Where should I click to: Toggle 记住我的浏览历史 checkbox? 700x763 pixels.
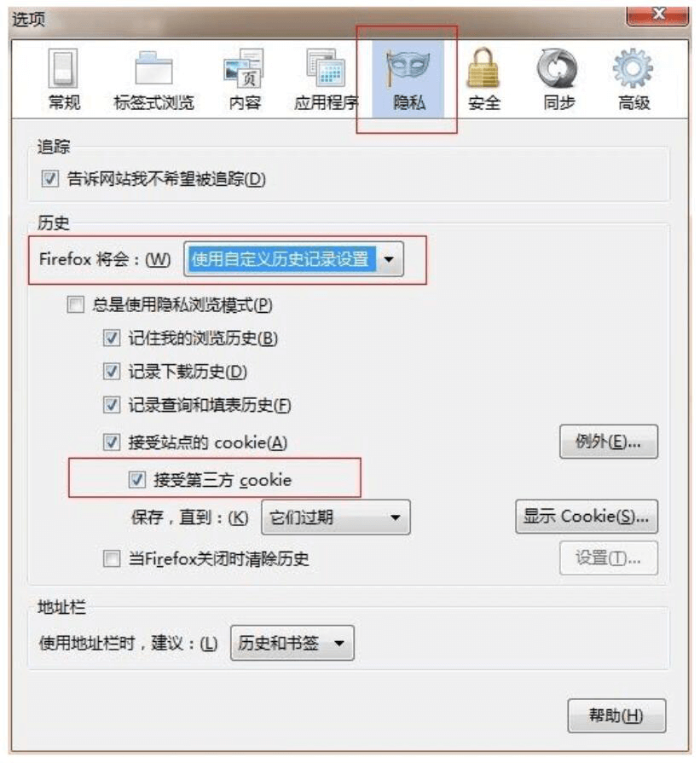112,338
